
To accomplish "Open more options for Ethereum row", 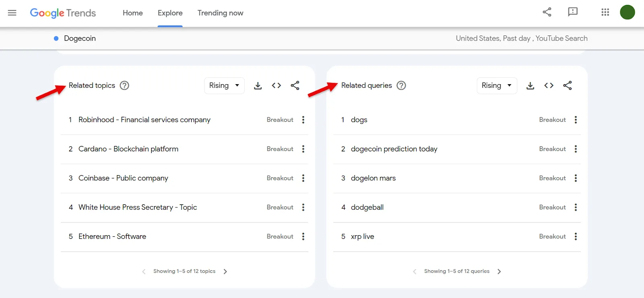I will click(x=303, y=236).
